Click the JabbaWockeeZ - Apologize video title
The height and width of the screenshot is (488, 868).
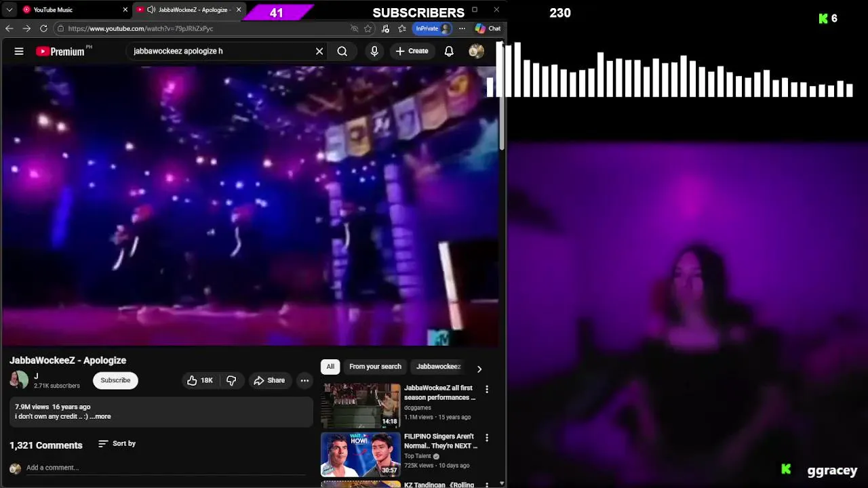pyautogui.click(x=68, y=361)
